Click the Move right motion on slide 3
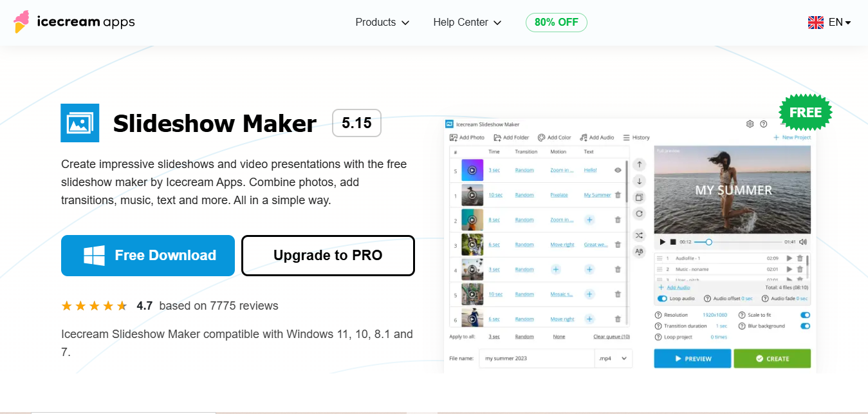 click(x=562, y=245)
